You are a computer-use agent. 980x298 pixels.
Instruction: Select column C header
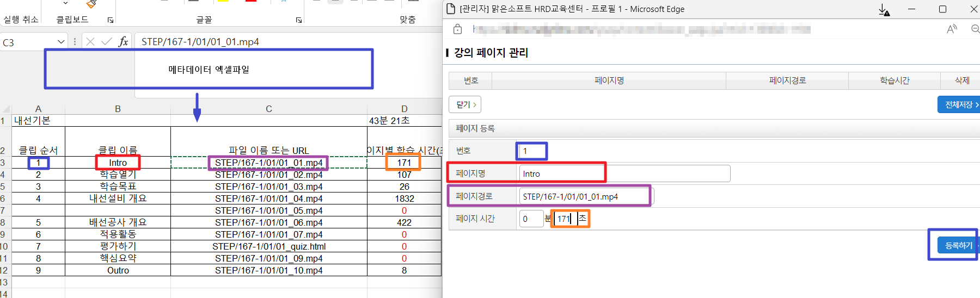[269, 109]
